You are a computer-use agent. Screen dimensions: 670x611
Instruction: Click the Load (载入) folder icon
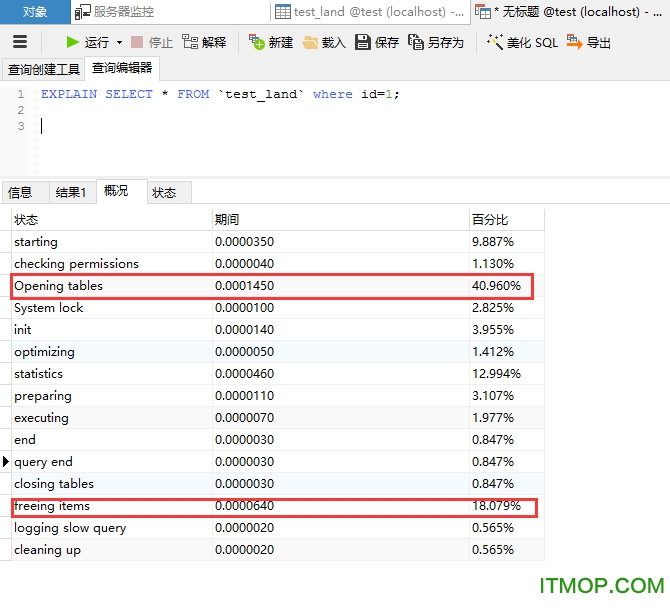pyautogui.click(x=310, y=42)
